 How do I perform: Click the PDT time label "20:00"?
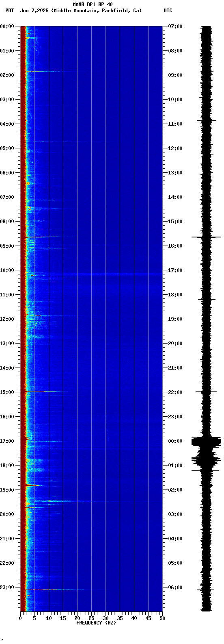[7, 514]
